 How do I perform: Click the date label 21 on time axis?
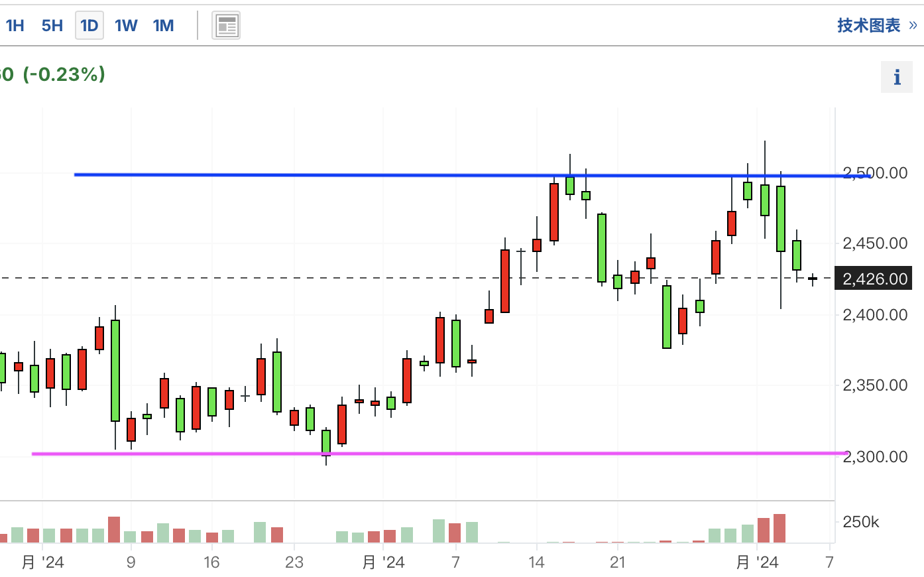[x=618, y=562]
